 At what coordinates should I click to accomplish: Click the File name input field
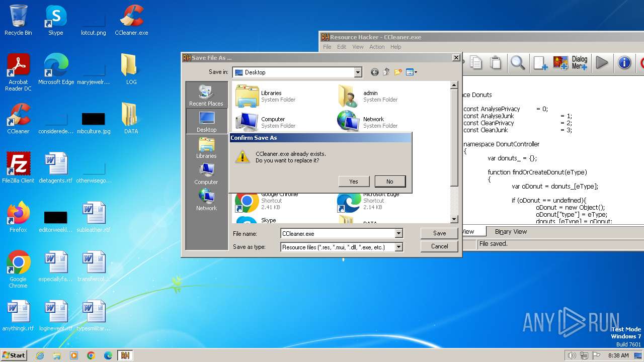click(338, 234)
